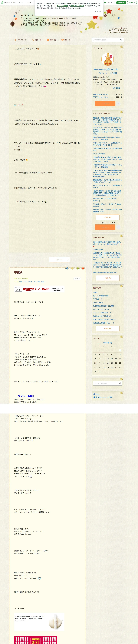This screenshot has width=138, height=644.
Task: Click the ログイン button
Action: click(132, 2)
